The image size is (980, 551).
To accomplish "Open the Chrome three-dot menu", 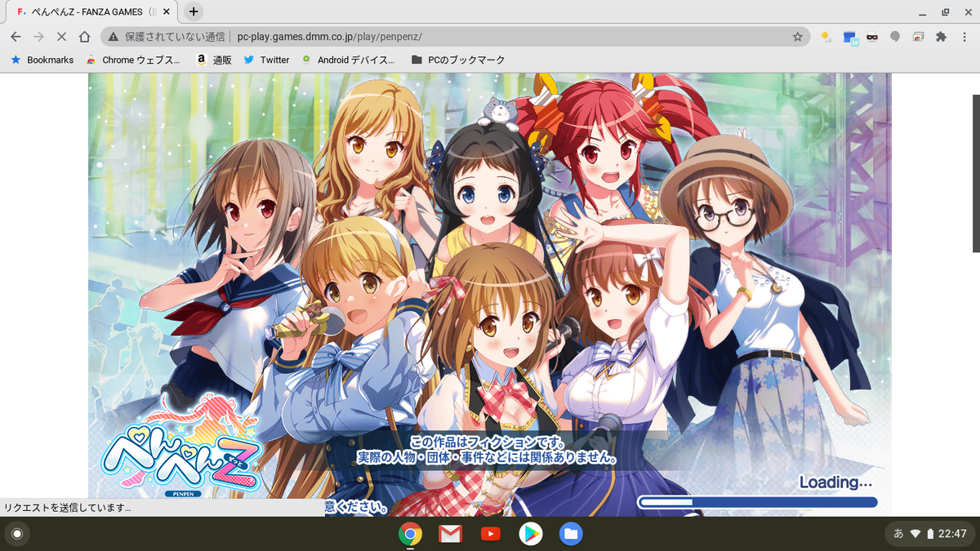I will click(x=964, y=37).
